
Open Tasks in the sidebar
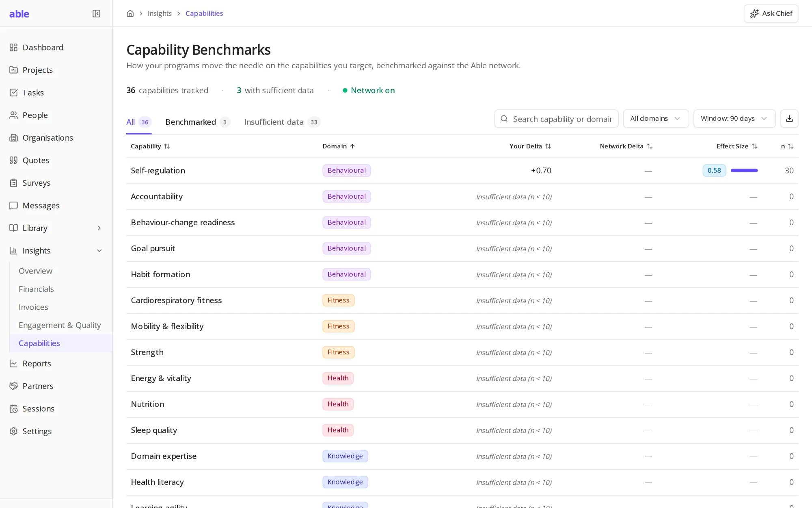point(56,93)
